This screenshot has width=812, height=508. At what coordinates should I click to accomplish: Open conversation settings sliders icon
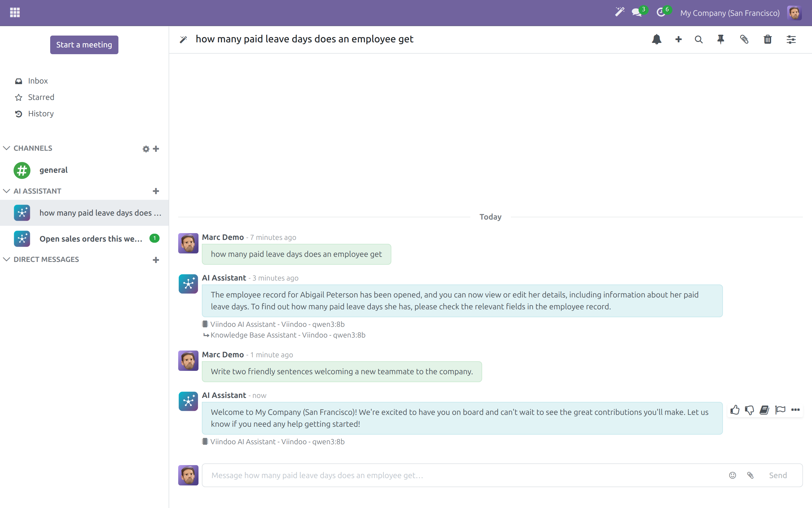click(791, 40)
